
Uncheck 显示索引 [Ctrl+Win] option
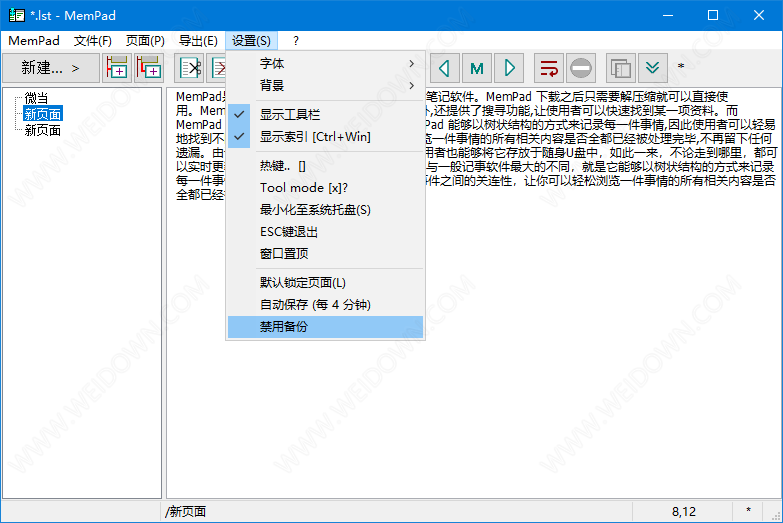pos(325,136)
